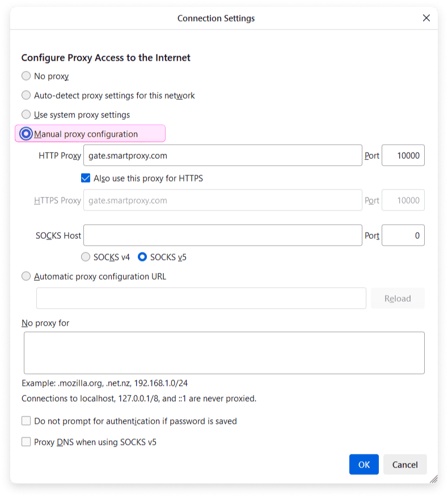
Task: Select SOCKS v4 option
Action: 86,257
